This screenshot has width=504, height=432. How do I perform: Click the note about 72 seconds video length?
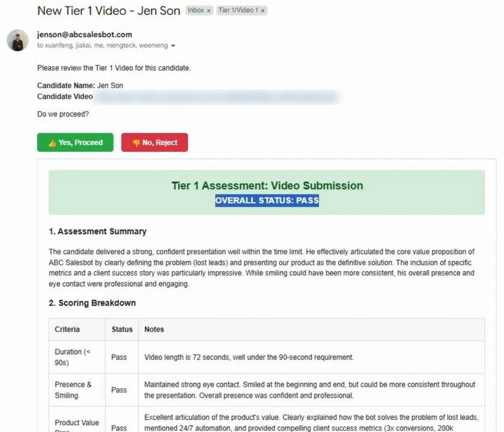click(x=249, y=357)
